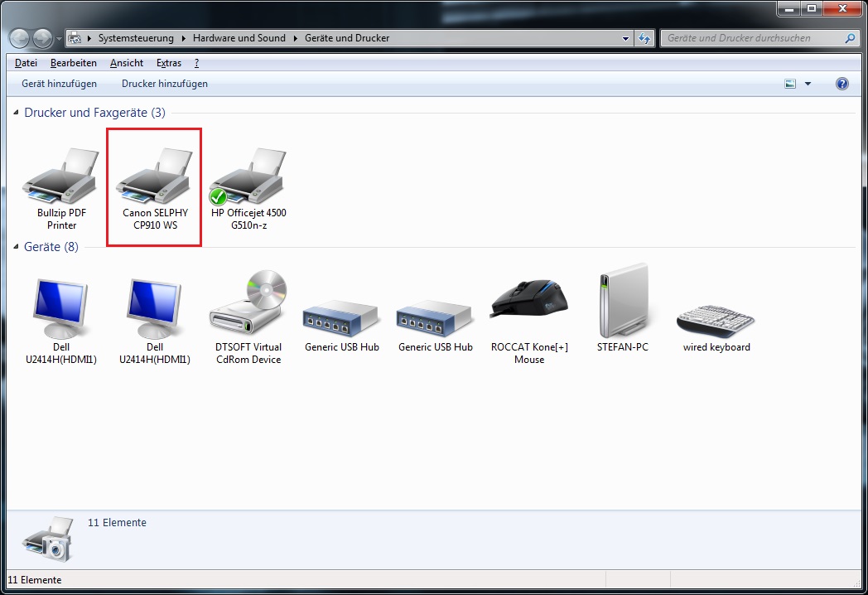Click the change view icon
This screenshot has height=595, width=868.
[x=790, y=84]
